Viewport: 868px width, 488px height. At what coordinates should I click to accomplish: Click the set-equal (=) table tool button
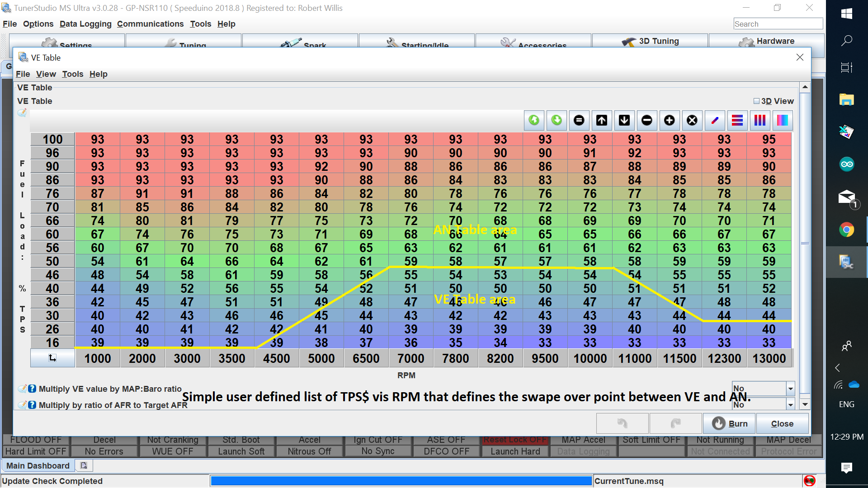[x=579, y=120]
